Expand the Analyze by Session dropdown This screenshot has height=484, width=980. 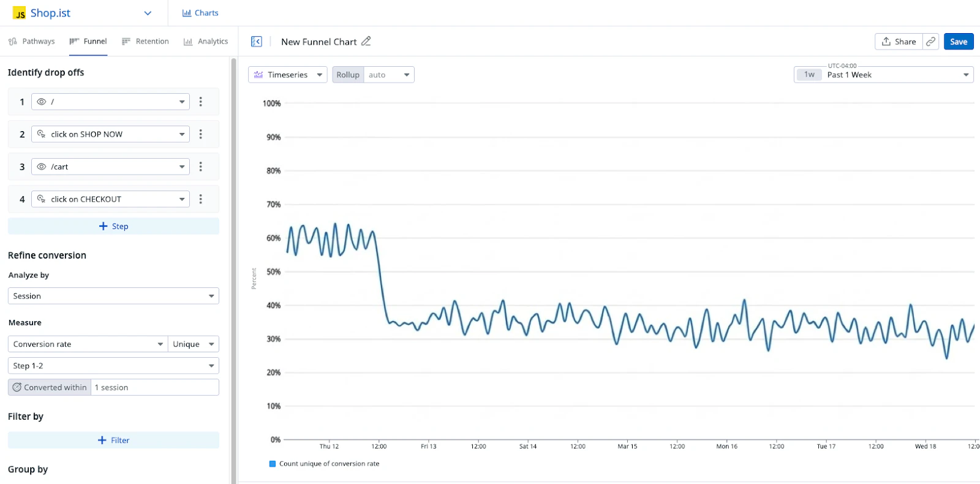[113, 296]
